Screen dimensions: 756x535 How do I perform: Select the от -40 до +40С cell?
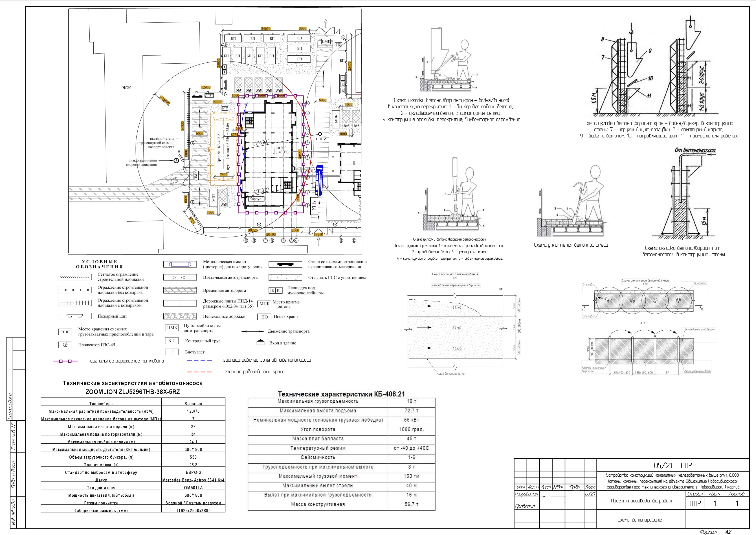point(412,448)
